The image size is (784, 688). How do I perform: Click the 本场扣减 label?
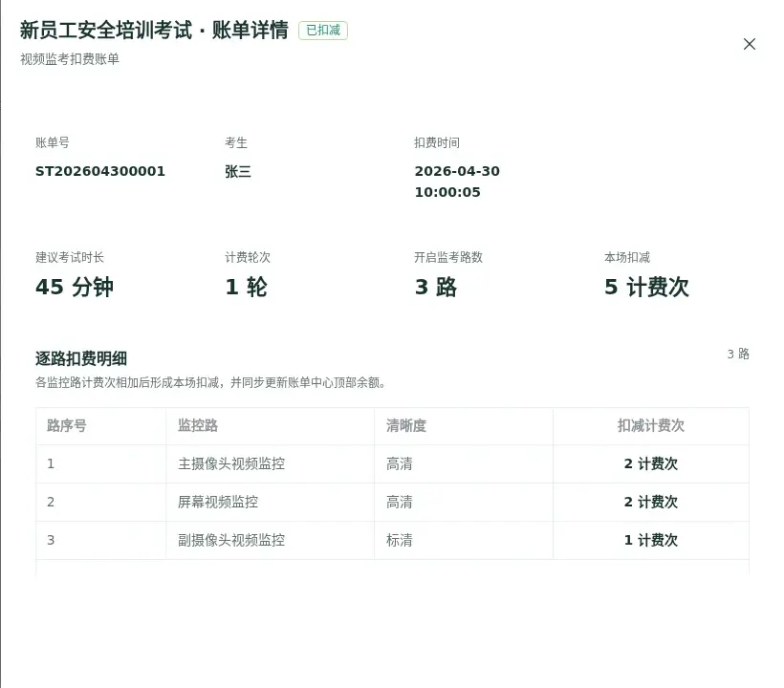tap(627, 257)
